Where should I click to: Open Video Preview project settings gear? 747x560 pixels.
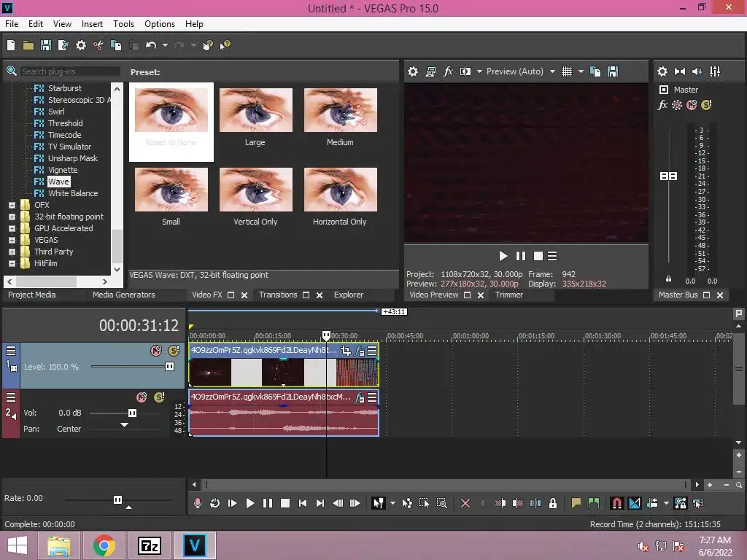click(x=413, y=71)
